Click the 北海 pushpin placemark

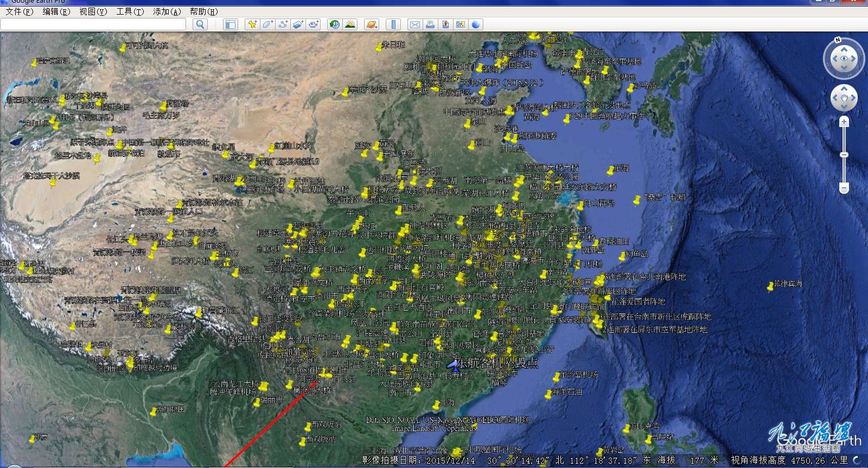coord(436,405)
